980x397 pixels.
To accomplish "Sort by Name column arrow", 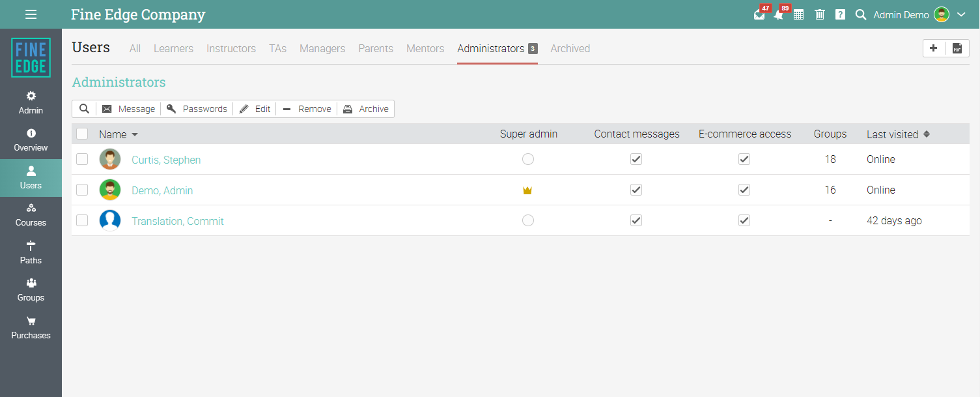I will [x=135, y=134].
